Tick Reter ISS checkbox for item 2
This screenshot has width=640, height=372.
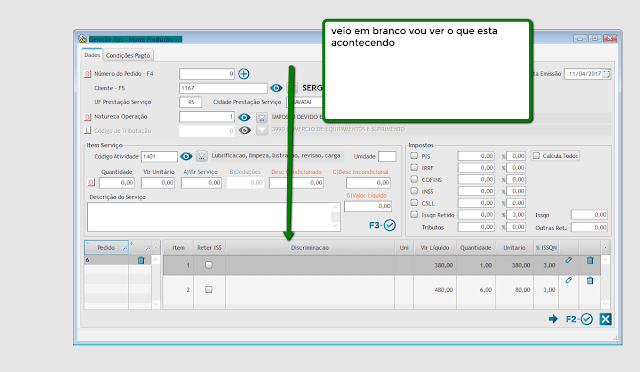[x=209, y=290]
